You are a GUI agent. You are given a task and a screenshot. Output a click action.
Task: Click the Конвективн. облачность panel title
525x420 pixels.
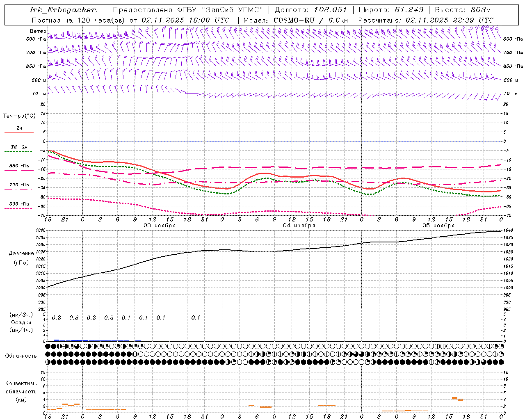[21, 388]
